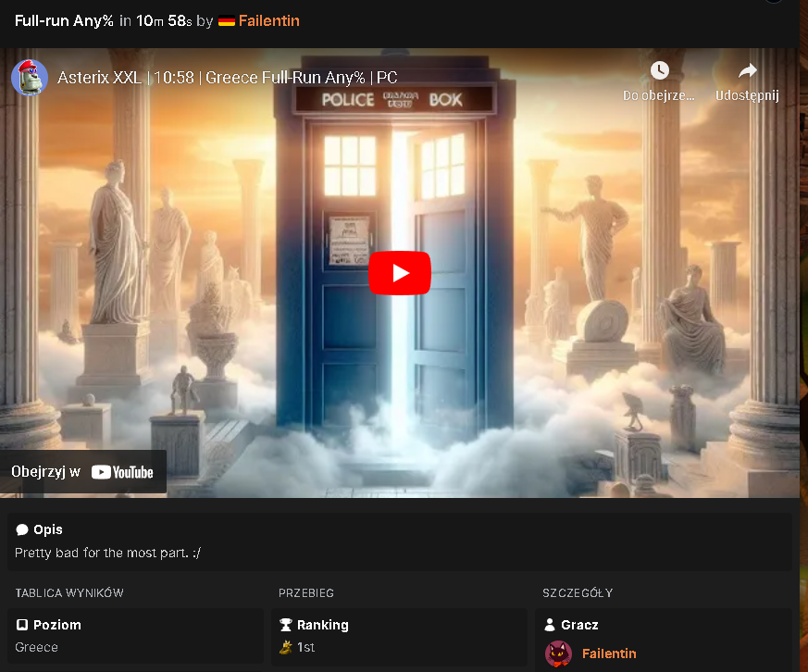
Task: Click Obejrzyj w YouTube button
Action: (x=82, y=472)
